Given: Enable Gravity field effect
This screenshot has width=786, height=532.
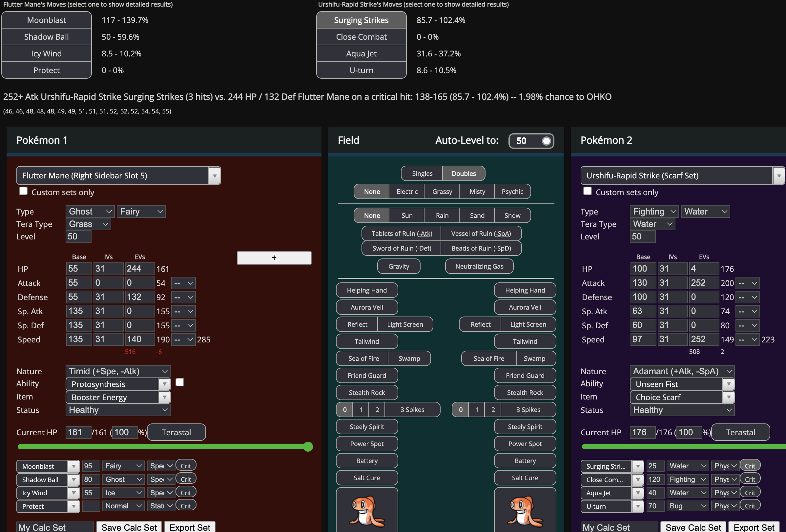Looking at the screenshot, I should click(399, 266).
